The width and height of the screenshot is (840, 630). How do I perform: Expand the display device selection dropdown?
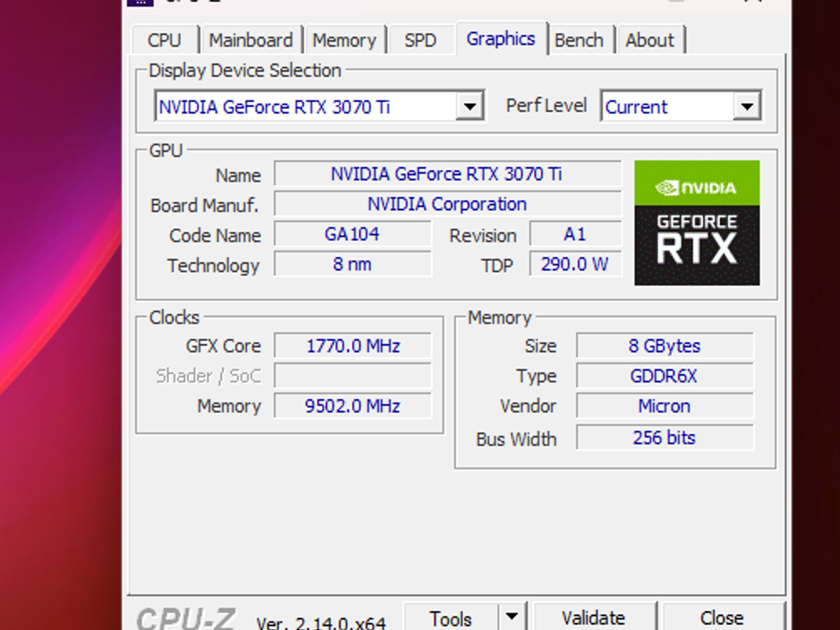(470, 107)
